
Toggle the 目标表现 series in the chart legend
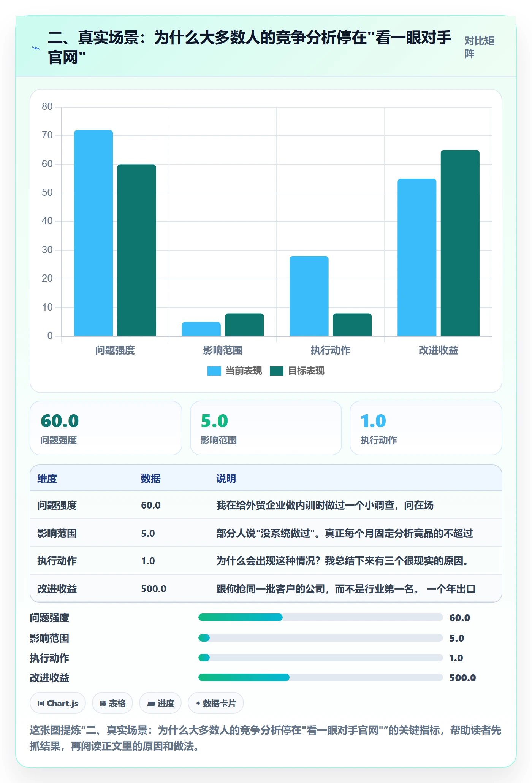pyautogui.click(x=297, y=371)
